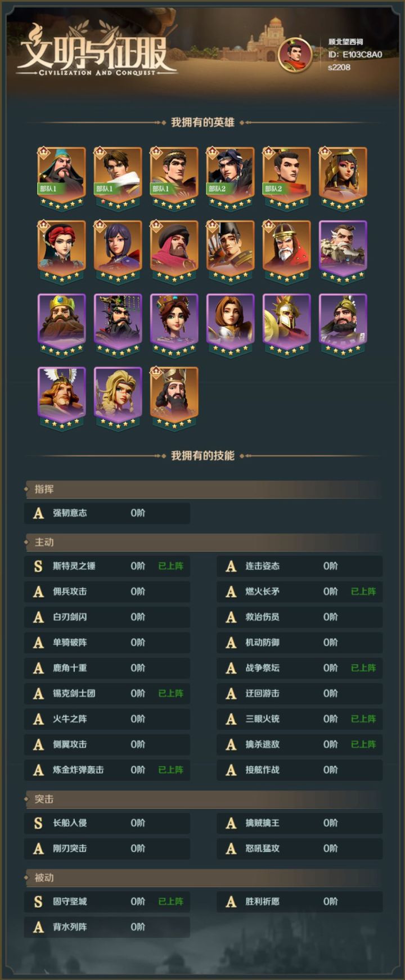The width and height of the screenshot is (405, 980).
Task: Select the S-rank 长船入侵 skill
Action: (x=107, y=823)
